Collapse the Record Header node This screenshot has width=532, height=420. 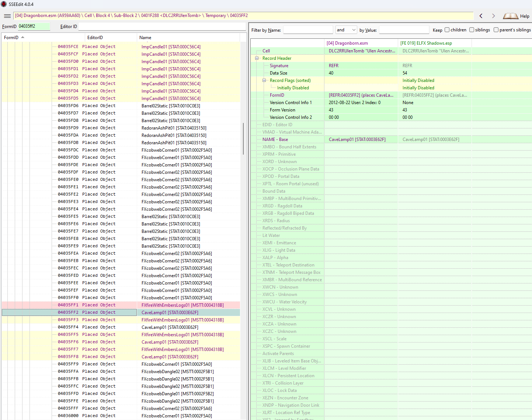[x=257, y=58]
